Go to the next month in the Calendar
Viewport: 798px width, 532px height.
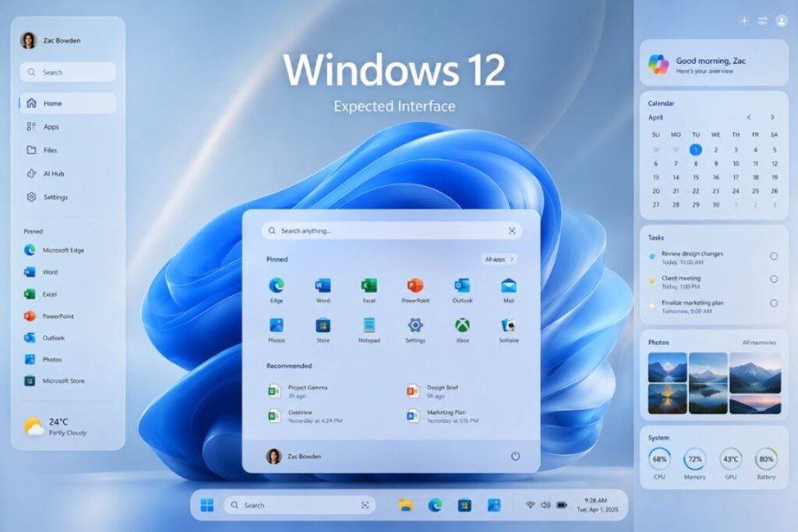[772, 118]
